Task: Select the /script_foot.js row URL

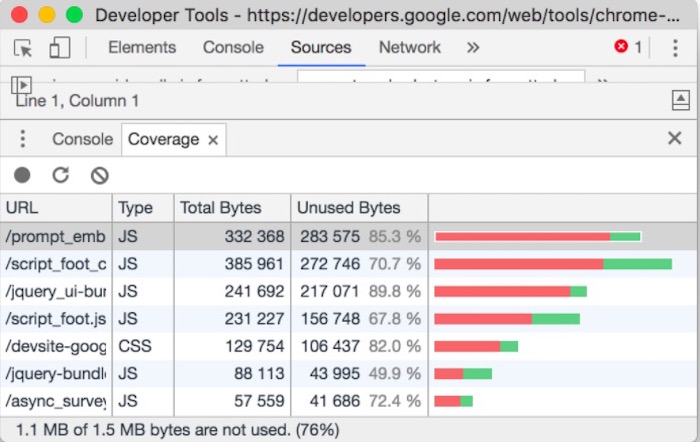Action: point(55,319)
